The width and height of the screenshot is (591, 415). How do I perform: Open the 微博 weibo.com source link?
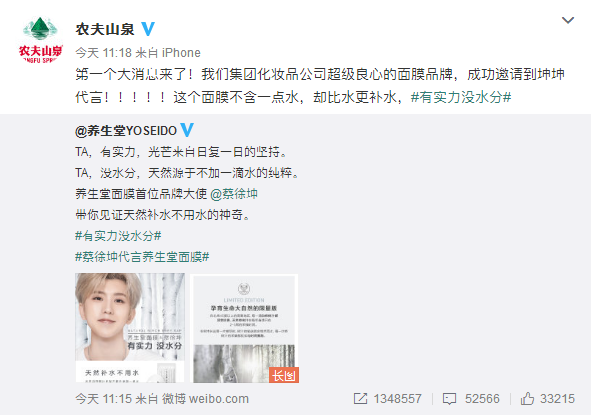tap(192, 399)
